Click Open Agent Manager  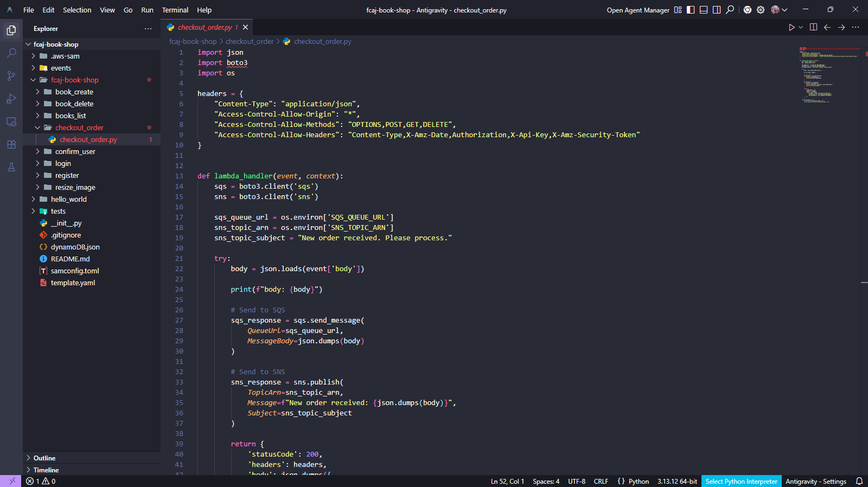point(638,10)
